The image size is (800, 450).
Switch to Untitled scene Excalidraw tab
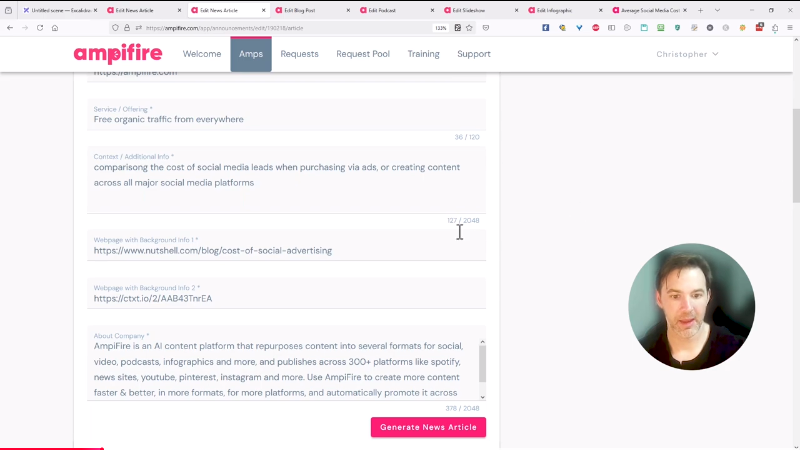(60, 10)
